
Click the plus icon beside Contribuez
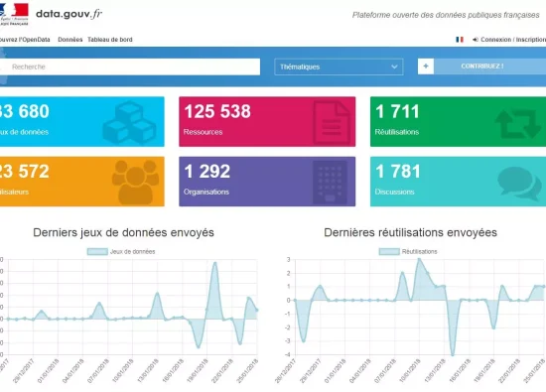tap(426, 66)
